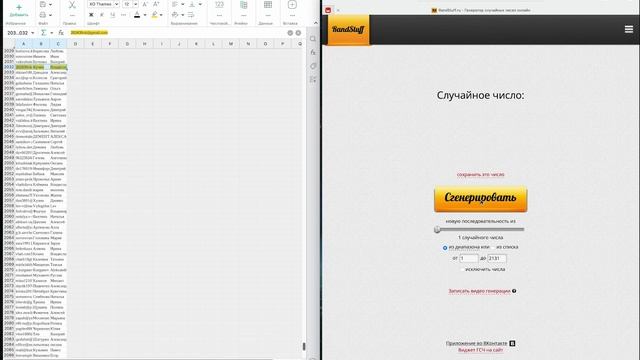Open the RandStuff hamburger menu
This screenshot has width=640, height=360.
tap(629, 29)
